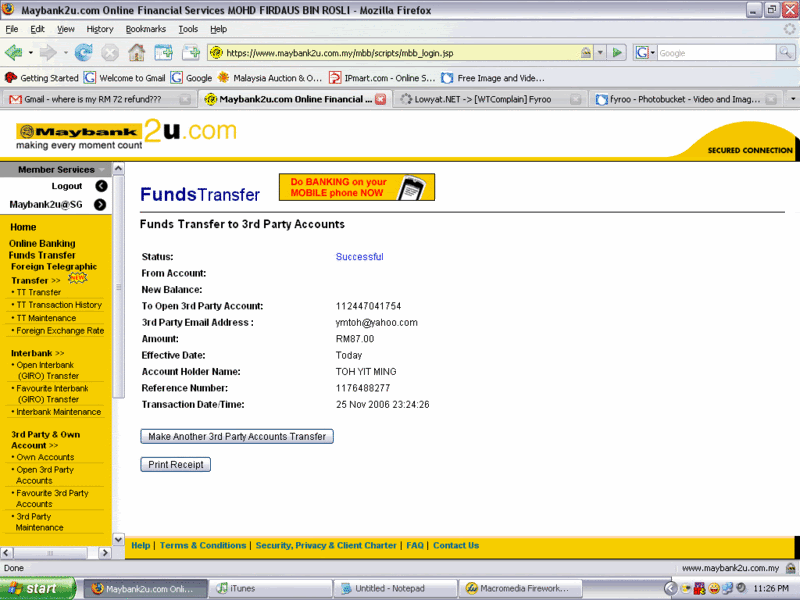Click the Logout arrow icon
Image resolution: width=800 pixels, height=600 pixels.
pyautogui.click(x=101, y=186)
